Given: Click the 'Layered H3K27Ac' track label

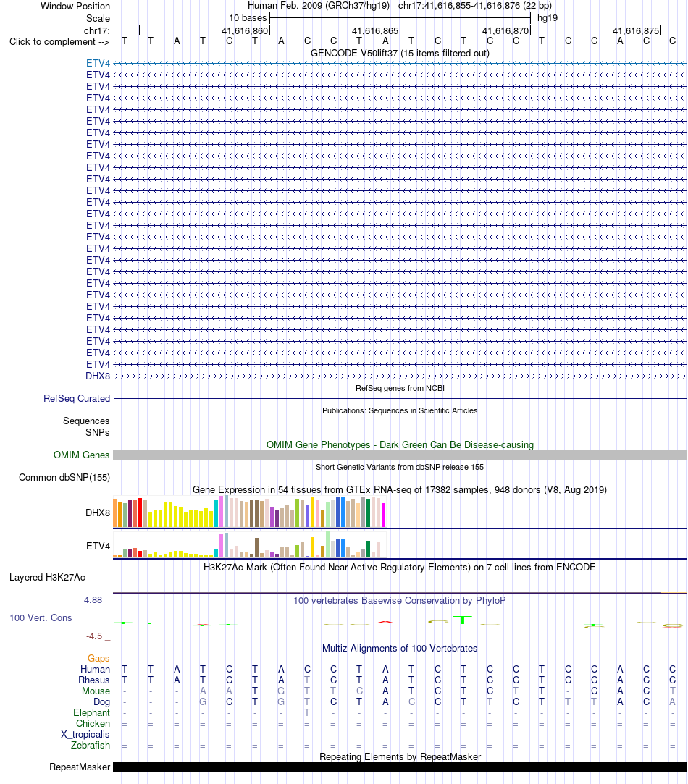Looking at the screenshot, I should (x=47, y=578).
